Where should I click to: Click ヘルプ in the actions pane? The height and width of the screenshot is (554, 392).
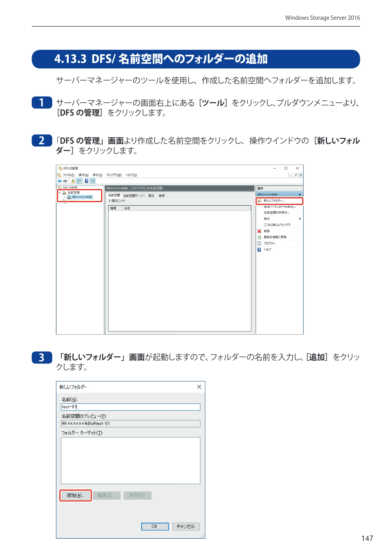click(267, 250)
